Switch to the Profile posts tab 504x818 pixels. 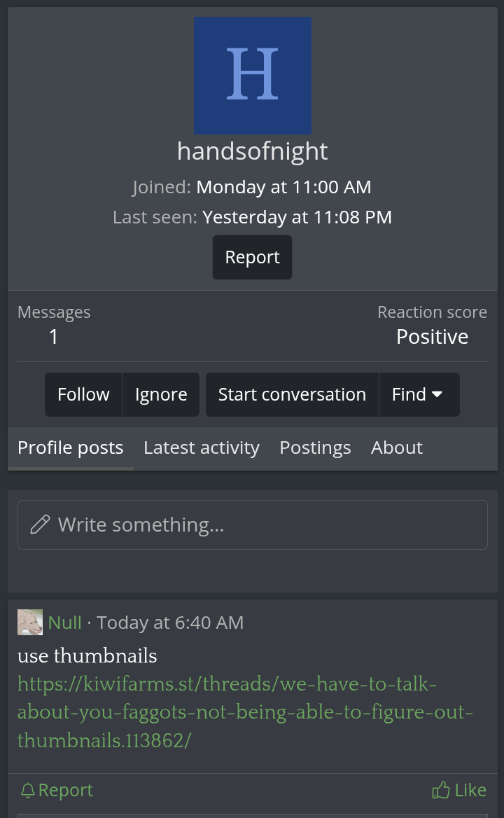click(x=70, y=448)
